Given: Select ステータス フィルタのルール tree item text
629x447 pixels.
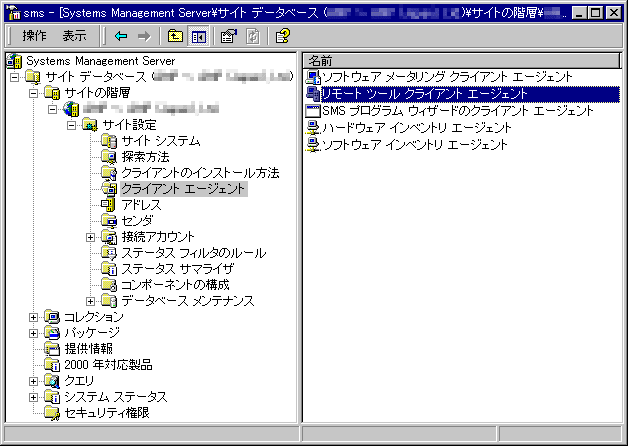Looking at the screenshot, I should click(x=194, y=253).
